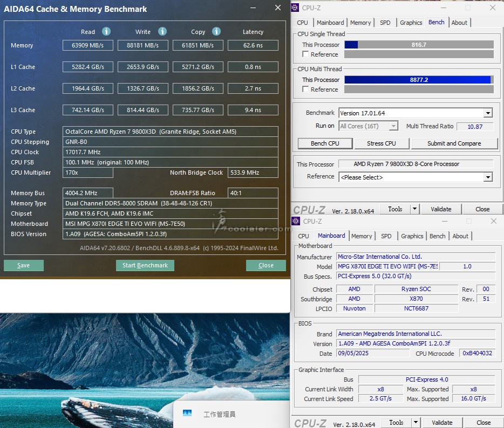504x428 pixels.
Task: Click the Memory Read value field 63909 MB/s
Action: click(87, 45)
